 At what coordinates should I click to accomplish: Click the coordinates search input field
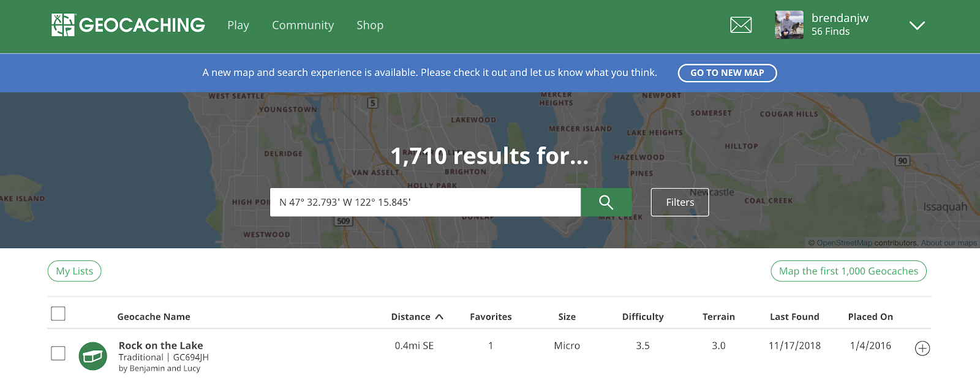click(x=425, y=202)
